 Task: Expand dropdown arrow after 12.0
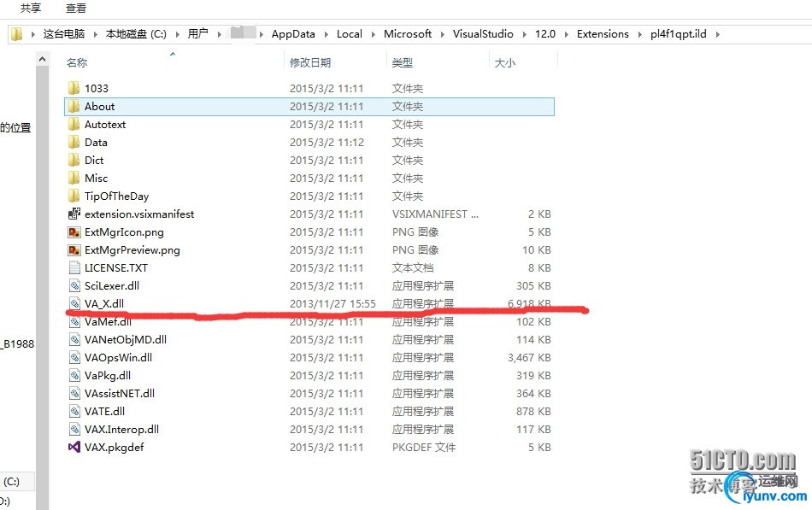[x=567, y=34]
